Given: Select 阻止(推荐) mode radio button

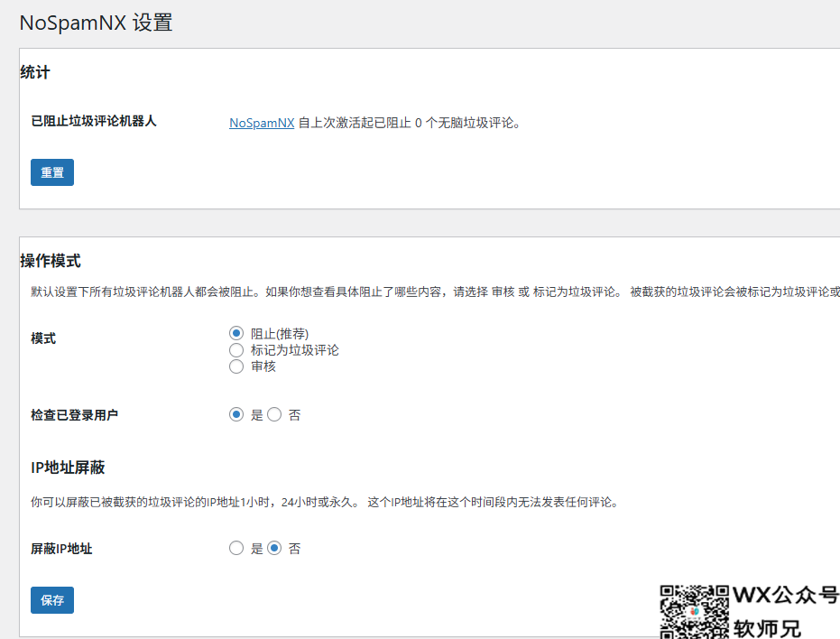Looking at the screenshot, I should (236, 333).
